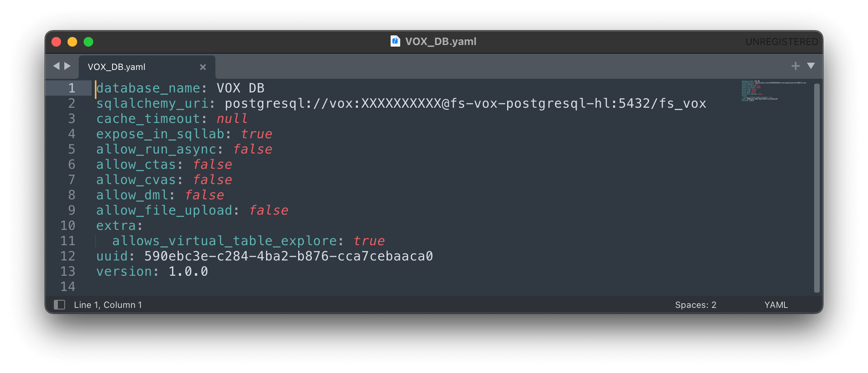Add a new tab with plus icon

(795, 66)
